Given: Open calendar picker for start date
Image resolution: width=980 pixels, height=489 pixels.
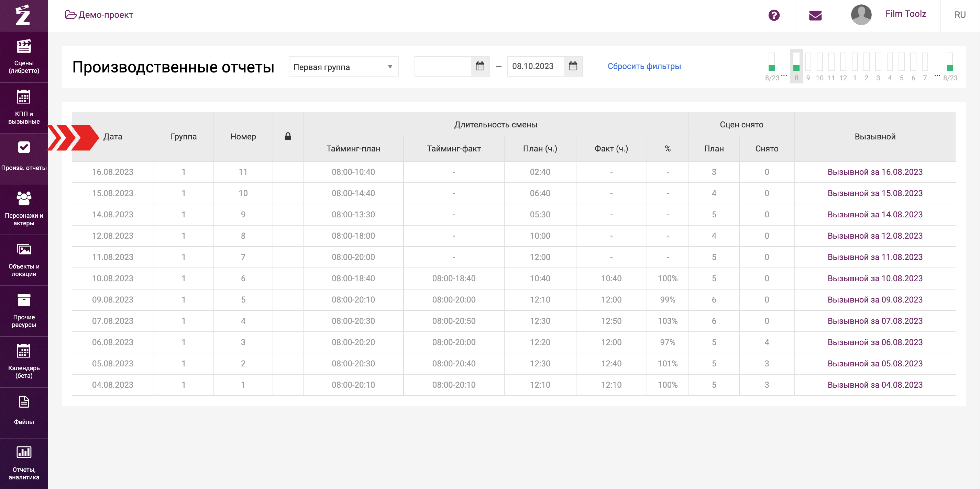Looking at the screenshot, I should pos(480,66).
